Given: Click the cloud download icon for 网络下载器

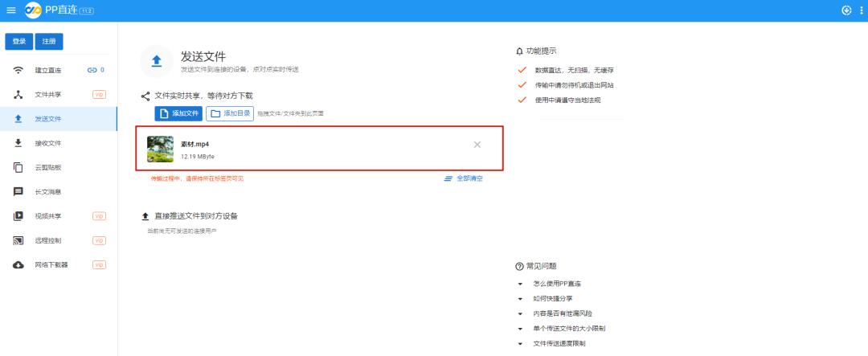Looking at the screenshot, I should (x=18, y=265).
